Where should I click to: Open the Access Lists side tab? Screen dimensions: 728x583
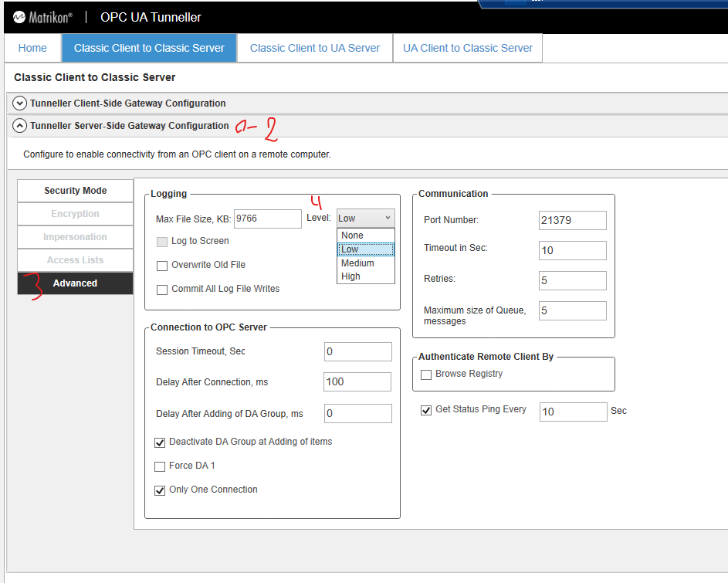pyautogui.click(x=75, y=260)
